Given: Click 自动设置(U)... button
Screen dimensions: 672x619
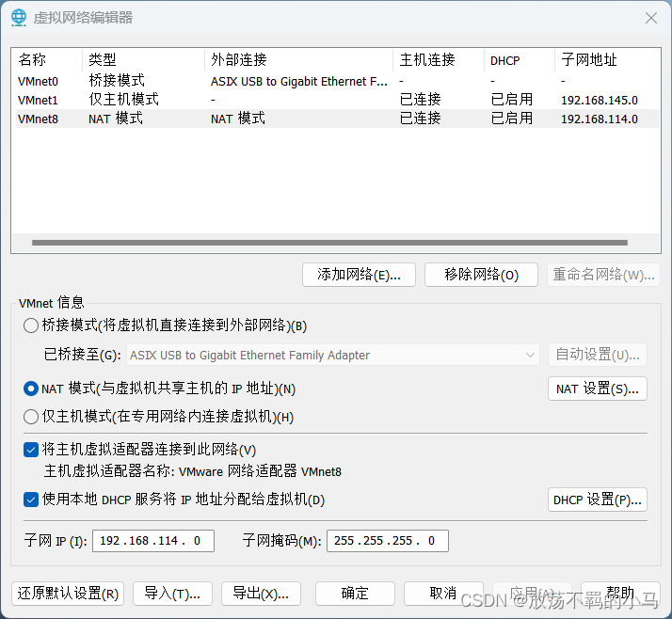Looking at the screenshot, I should (x=598, y=355).
